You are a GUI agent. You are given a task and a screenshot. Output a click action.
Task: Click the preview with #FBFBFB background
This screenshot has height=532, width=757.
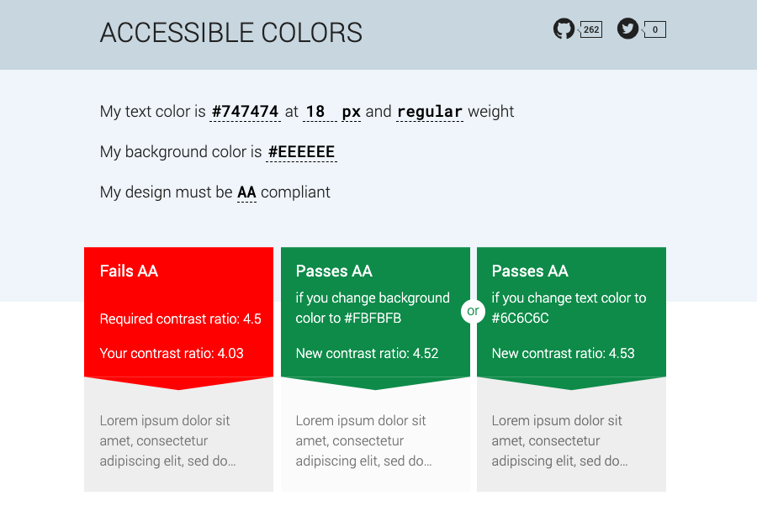(x=374, y=440)
